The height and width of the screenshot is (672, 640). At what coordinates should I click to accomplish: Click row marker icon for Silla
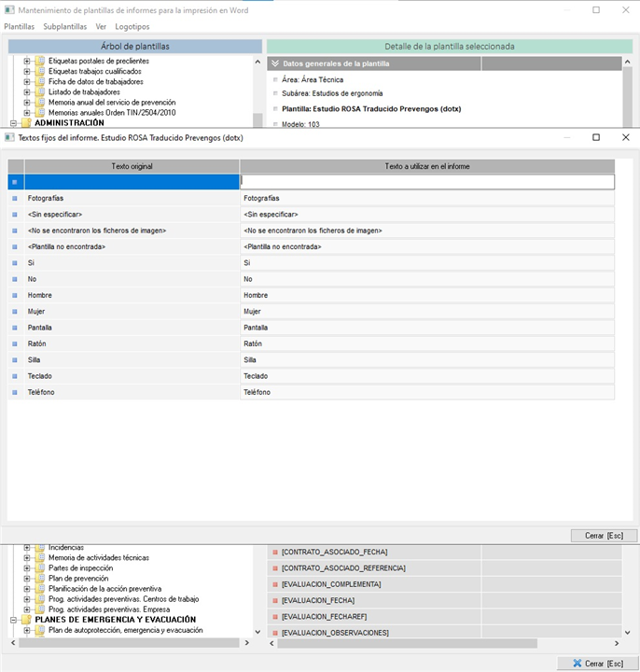(x=15, y=360)
